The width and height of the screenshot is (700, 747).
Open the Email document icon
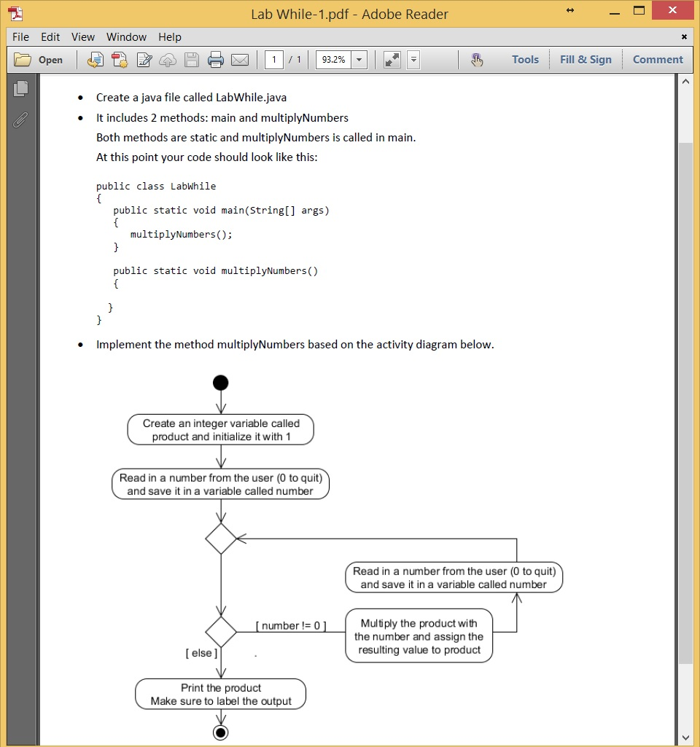pos(239,60)
